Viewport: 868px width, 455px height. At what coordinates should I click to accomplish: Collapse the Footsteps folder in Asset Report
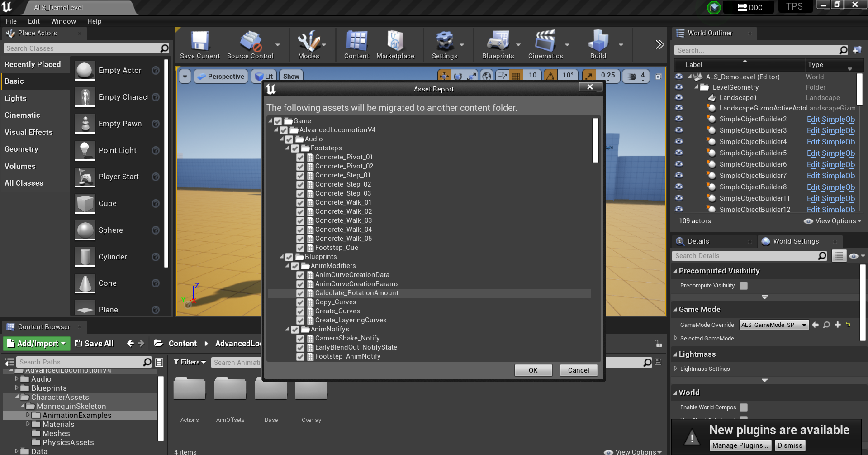(x=287, y=148)
